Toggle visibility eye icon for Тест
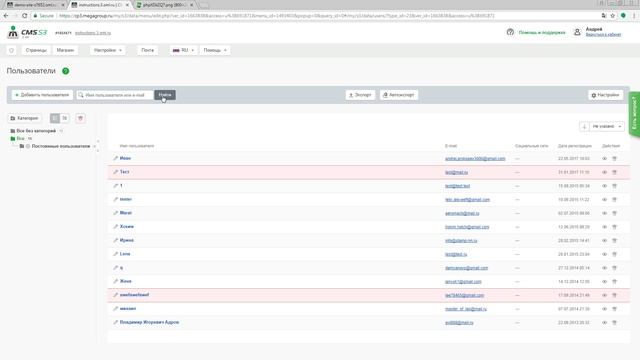This screenshot has height=360, width=640. [x=604, y=172]
